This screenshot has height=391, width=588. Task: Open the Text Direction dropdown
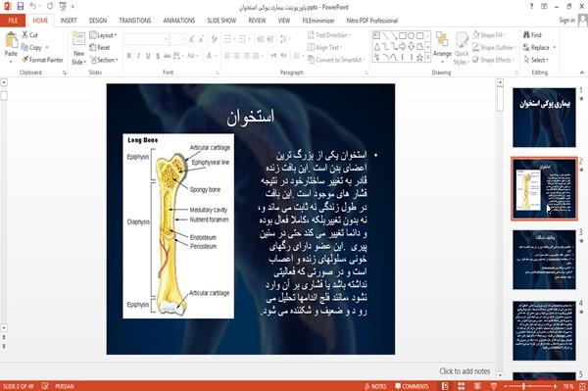click(329, 35)
